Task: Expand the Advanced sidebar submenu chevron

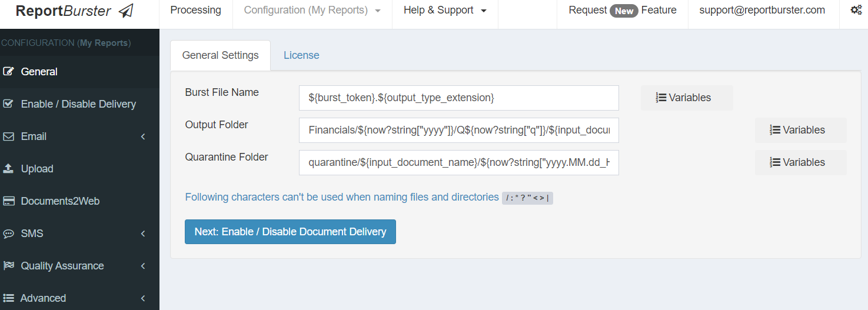Action: point(143,298)
